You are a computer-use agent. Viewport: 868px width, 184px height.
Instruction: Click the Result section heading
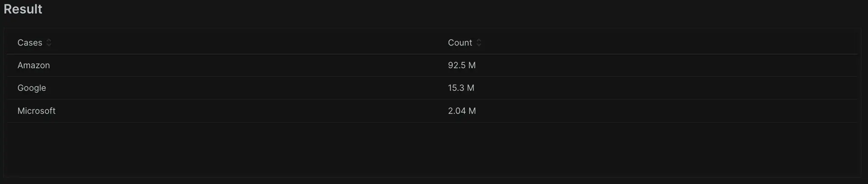[23, 9]
